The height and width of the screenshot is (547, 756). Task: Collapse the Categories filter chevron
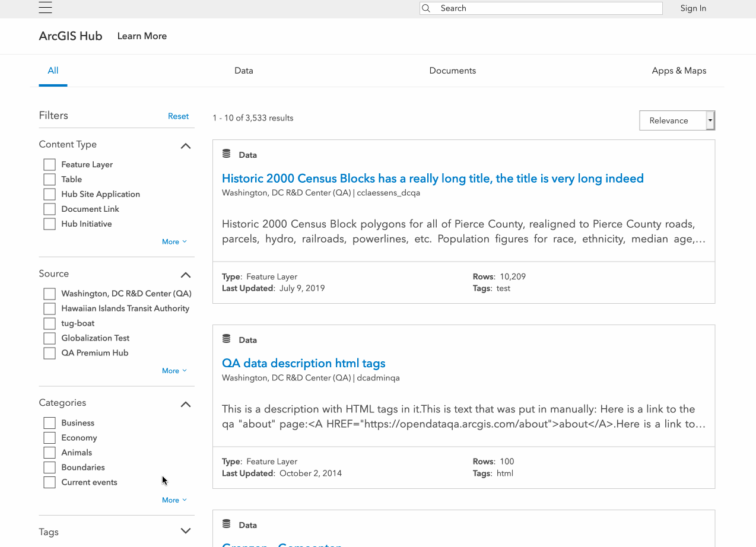tap(186, 404)
